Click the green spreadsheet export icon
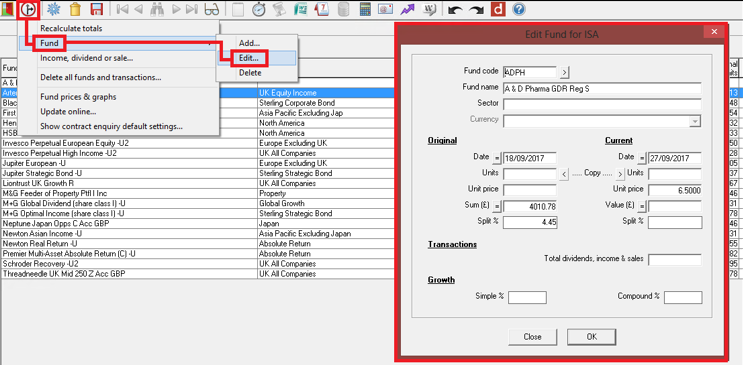The image size is (743, 365). click(x=300, y=9)
